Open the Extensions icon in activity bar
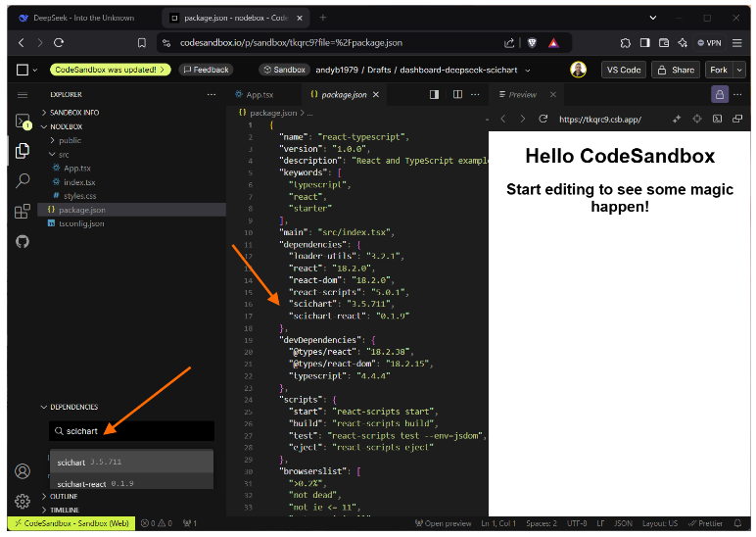The image size is (756, 537). tap(23, 211)
